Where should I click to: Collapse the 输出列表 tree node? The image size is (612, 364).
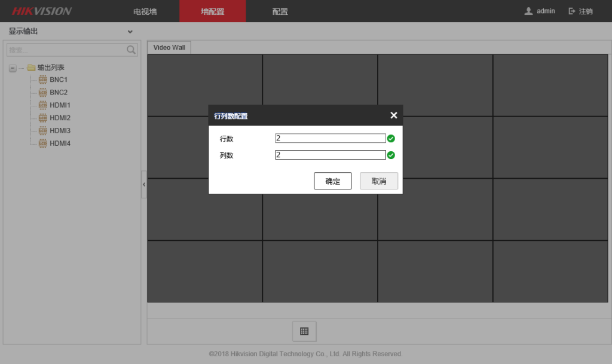(13, 68)
